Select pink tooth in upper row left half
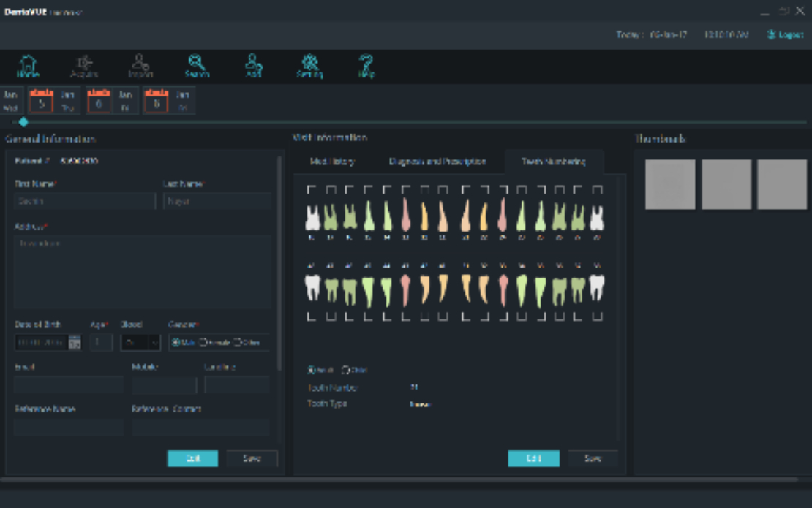This screenshot has height=508, width=812. [405, 215]
